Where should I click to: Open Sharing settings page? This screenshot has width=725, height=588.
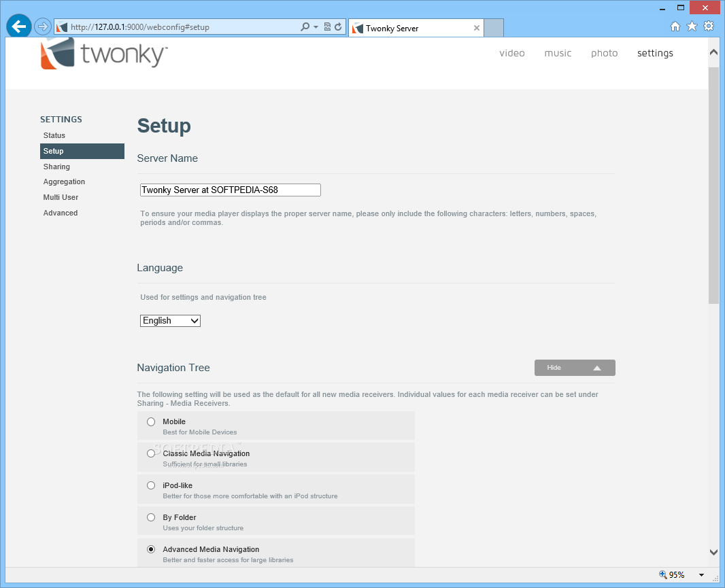(x=56, y=167)
